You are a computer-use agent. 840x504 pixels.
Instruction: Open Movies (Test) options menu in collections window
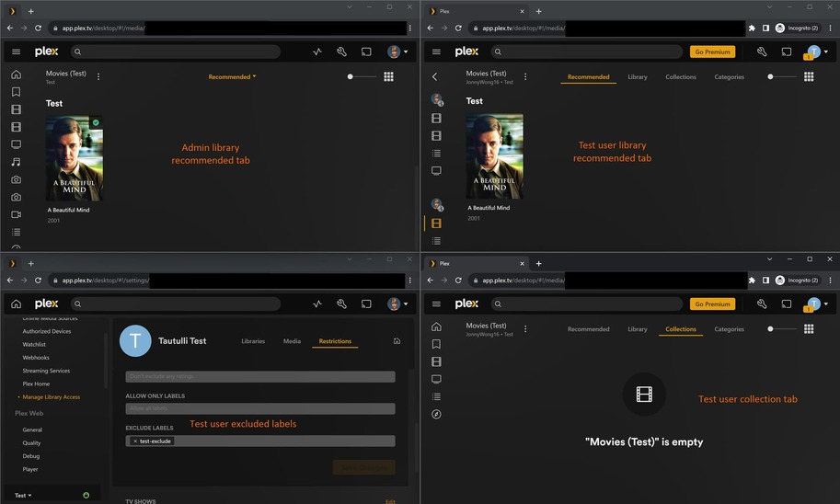pos(525,329)
